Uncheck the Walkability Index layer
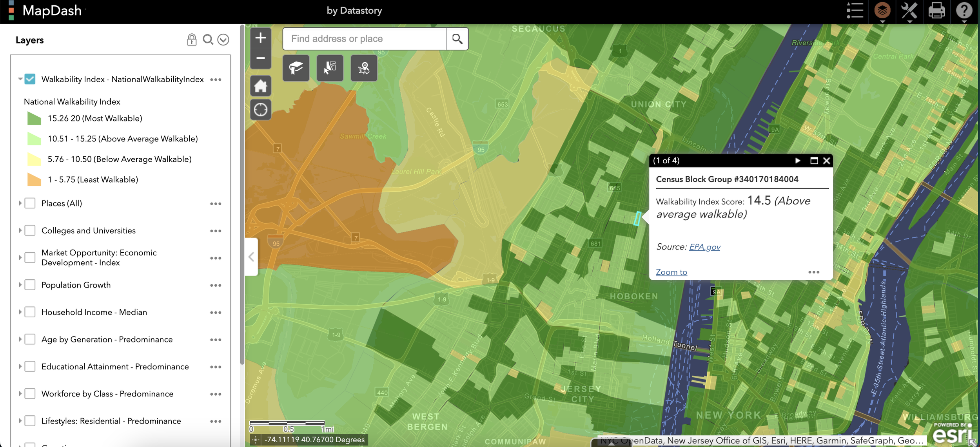 30,79
